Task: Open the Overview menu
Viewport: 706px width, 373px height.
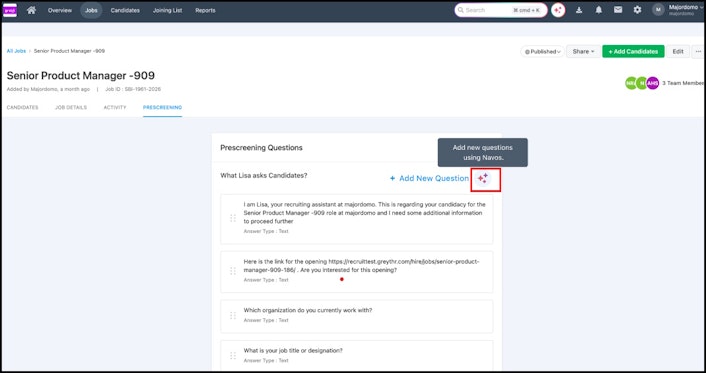Action: [60, 10]
